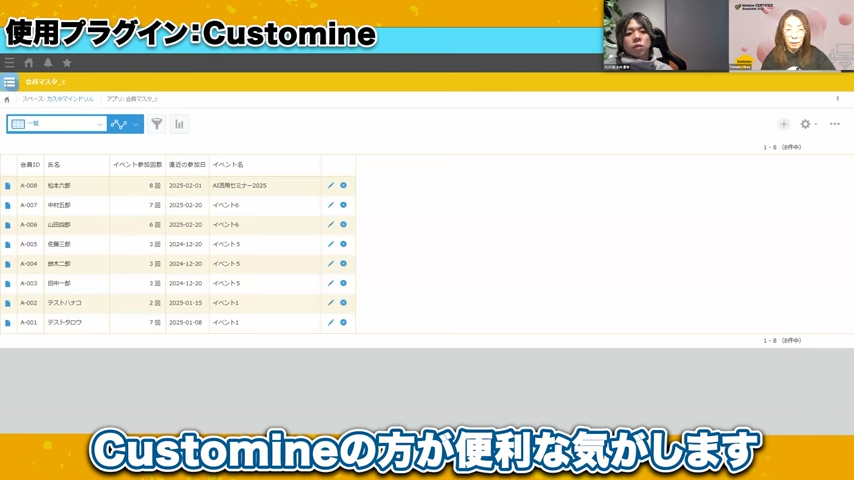This screenshot has height=480, width=854.
Task: Delete the A-004 record
Action: pos(344,264)
